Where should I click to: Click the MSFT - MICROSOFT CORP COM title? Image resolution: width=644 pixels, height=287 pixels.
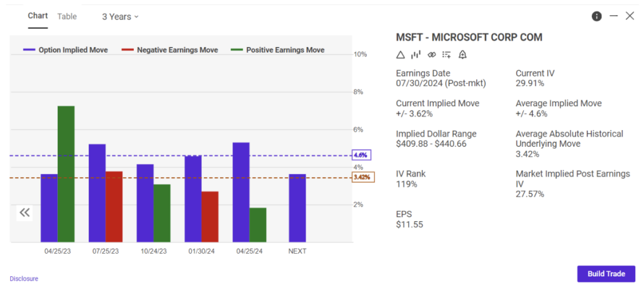[x=469, y=37]
